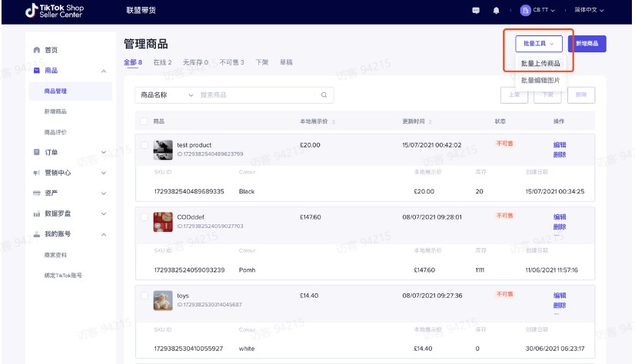Image resolution: width=635 pixels, height=364 pixels.
Task: Click the 搜索商品 search field
Action: click(x=258, y=94)
